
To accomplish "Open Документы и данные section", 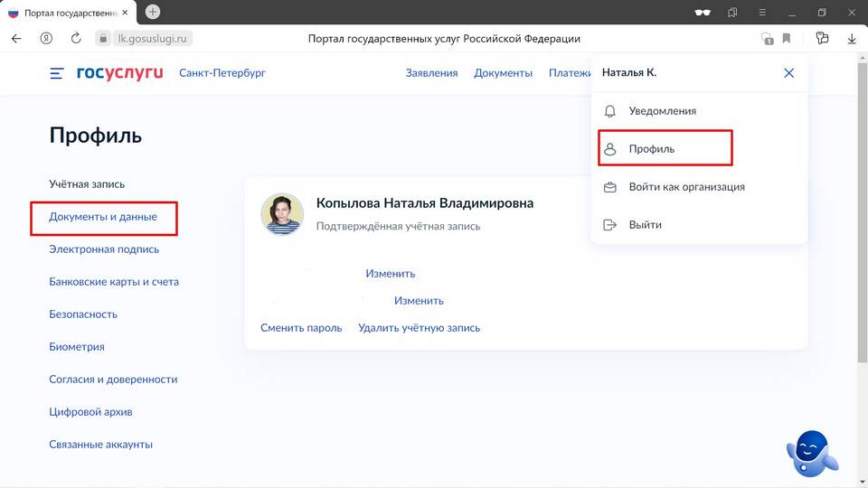I will (103, 217).
